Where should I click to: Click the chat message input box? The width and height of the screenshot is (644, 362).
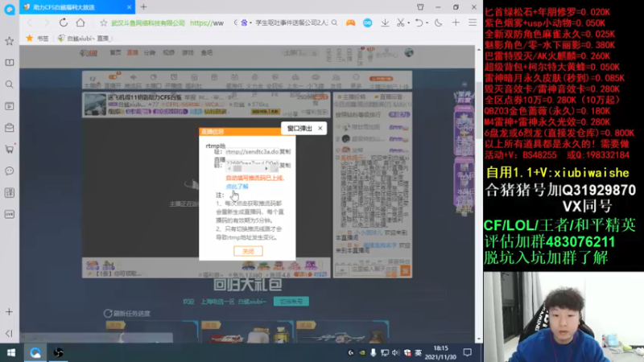[x=374, y=269]
